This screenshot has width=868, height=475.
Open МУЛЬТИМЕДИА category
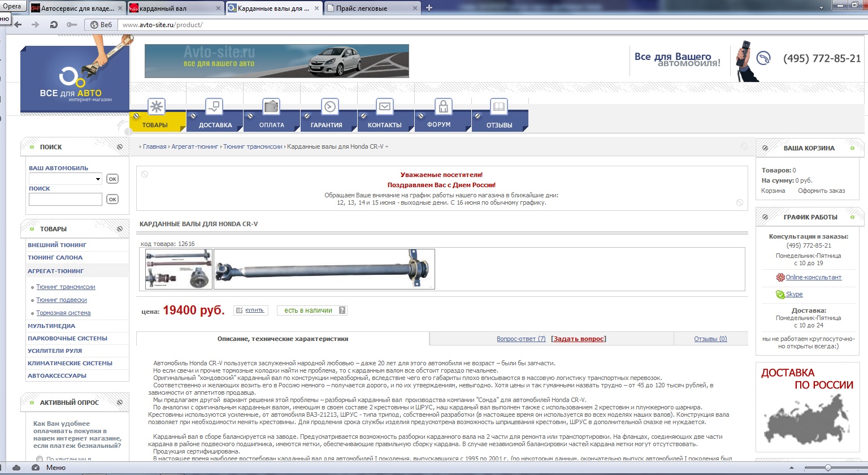pyautogui.click(x=51, y=326)
